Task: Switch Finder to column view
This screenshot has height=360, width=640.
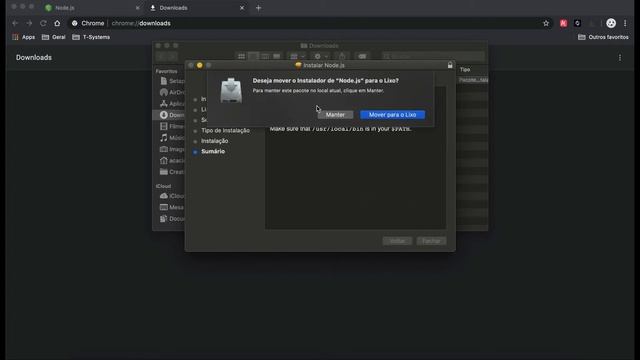Action: click(x=265, y=56)
